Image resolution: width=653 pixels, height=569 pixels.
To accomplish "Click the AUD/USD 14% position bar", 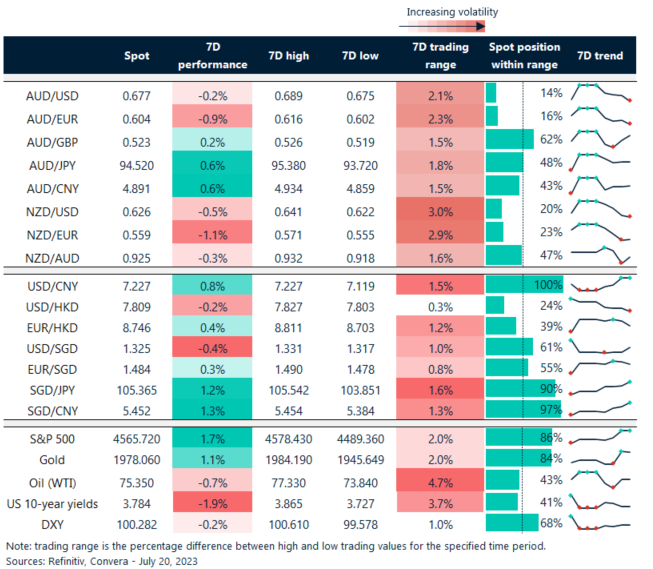I will (x=491, y=93).
